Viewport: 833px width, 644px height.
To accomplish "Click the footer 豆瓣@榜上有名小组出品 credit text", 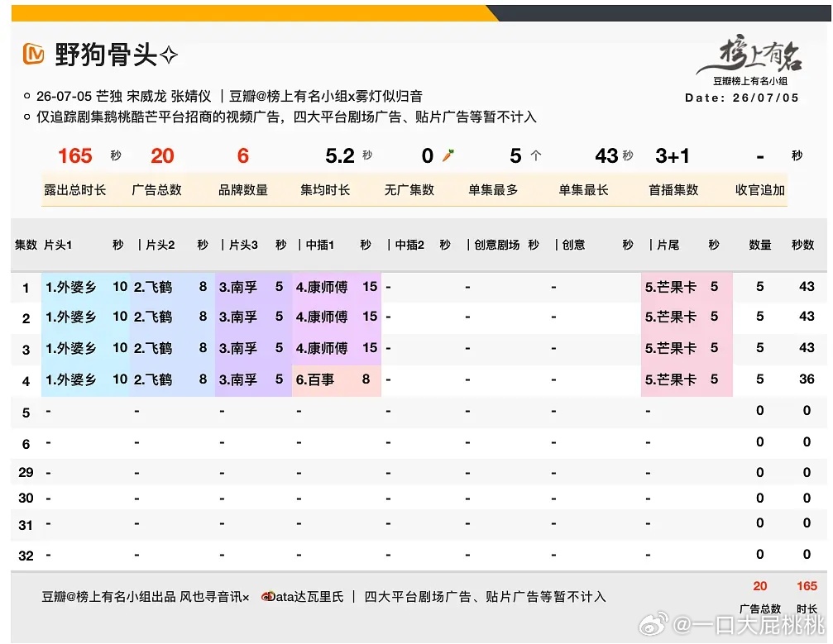I will point(108,597).
